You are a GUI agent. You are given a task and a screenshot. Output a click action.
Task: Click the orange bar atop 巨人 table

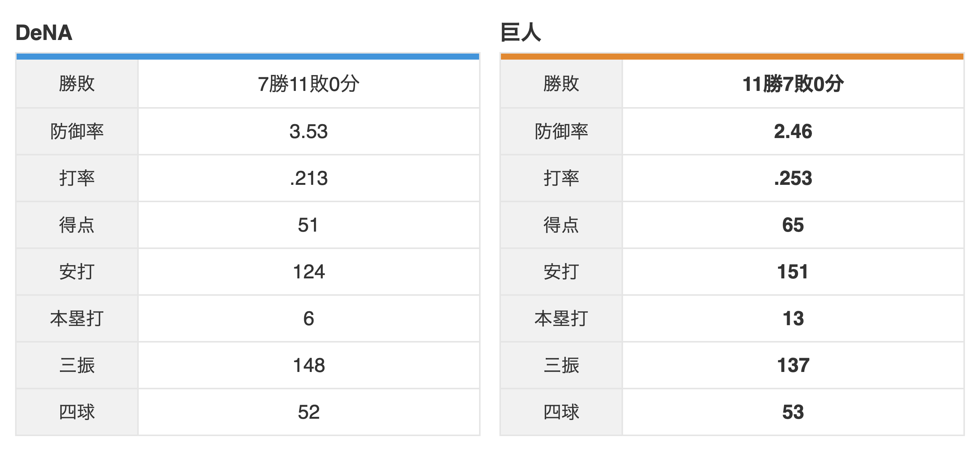click(732, 57)
